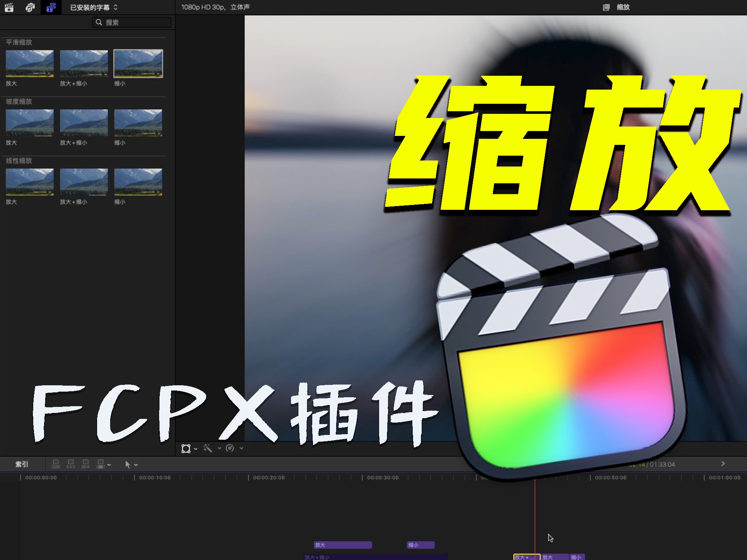Click the 平滑缩放 category heading
This screenshot has width=747, height=560.
coord(19,42)
